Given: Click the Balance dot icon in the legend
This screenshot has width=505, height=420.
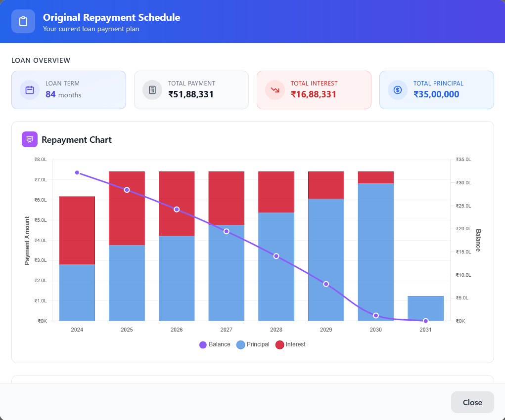Looking at the screenshot, I should 203,344.
